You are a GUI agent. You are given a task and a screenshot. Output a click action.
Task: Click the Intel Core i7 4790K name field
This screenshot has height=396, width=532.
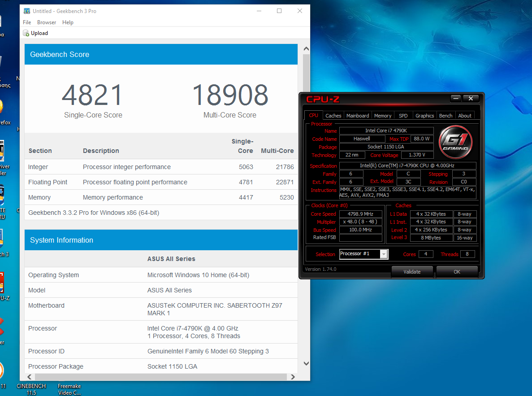[386, 131]
